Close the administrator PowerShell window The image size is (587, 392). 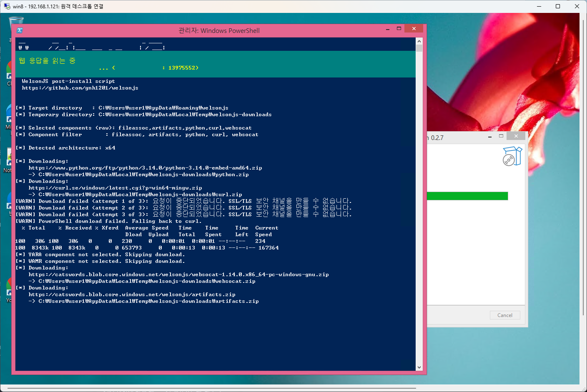(414, 29)
